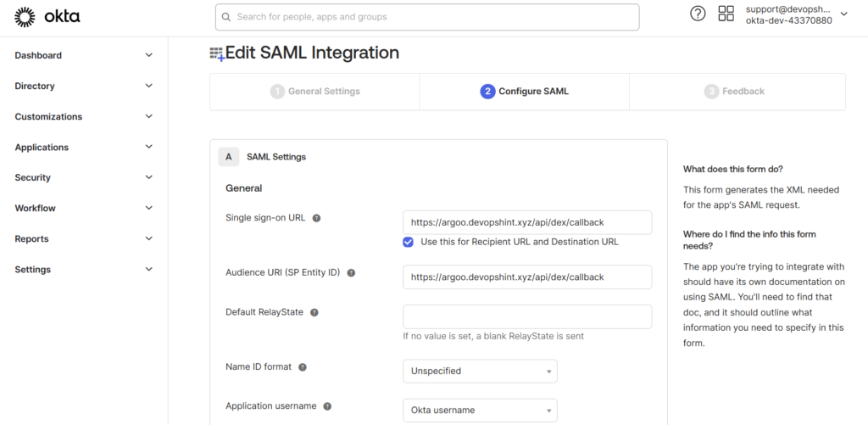This screenshot has height=425, width=868.
Task: Open the account menu chevron
Action: pyautogui.click(x=843, y=14)
